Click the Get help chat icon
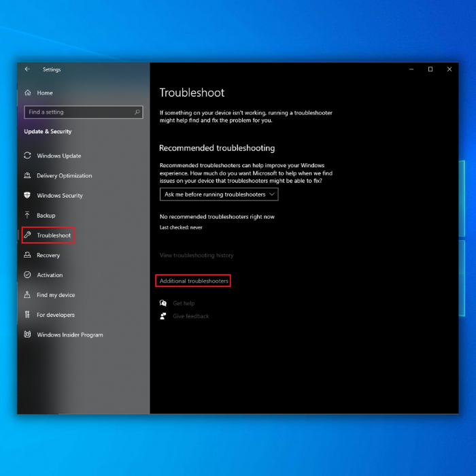 point(163,303)
